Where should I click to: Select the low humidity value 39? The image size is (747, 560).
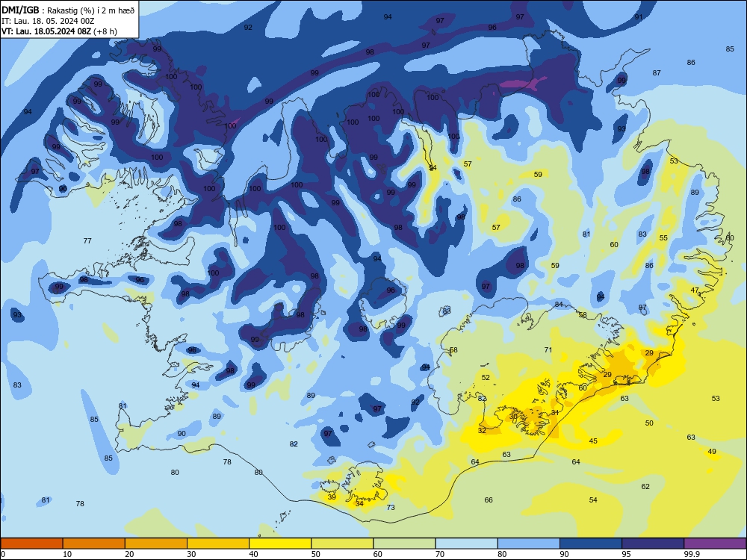[332, 497]
